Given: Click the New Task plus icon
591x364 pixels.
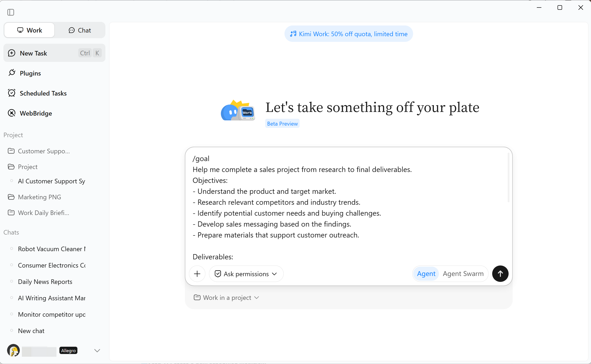Looking at the screenshot, I should 12,53.
